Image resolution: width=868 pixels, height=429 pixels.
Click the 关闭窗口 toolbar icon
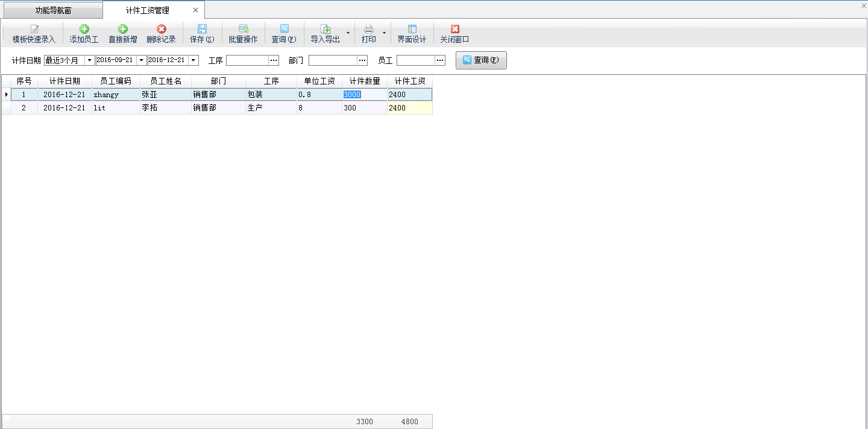[454, 30]
